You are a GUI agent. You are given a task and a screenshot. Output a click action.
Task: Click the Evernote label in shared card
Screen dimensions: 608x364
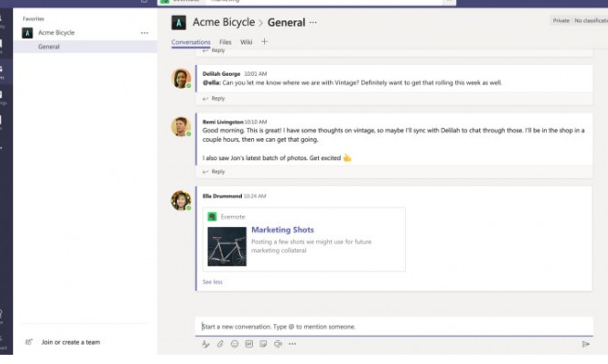click(233, 217)
